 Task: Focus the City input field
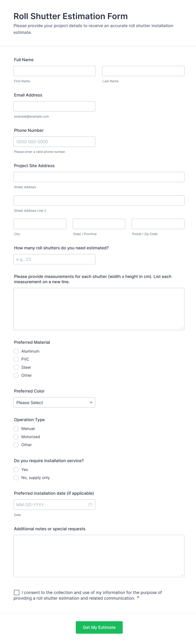point(40,223)
